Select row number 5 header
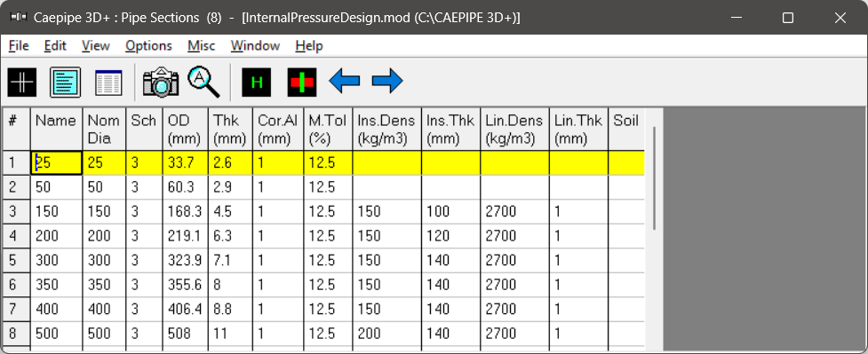This screenshot has width=868, height=354. coord(17,261)
